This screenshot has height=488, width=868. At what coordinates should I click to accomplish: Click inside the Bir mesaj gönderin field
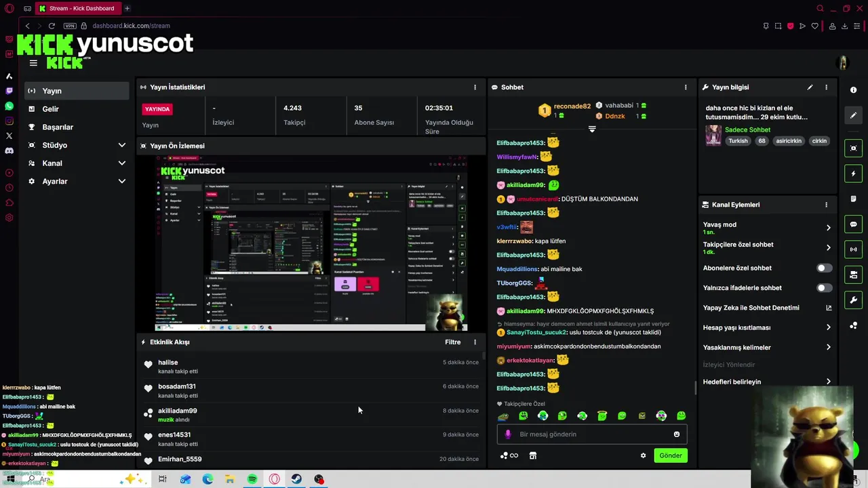pyautogui.click(x=592, y=434)
